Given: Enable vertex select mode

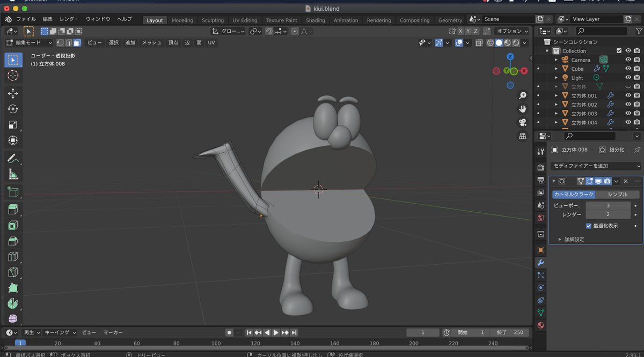Looking at the screenshot, I should [x=60, y=42].
